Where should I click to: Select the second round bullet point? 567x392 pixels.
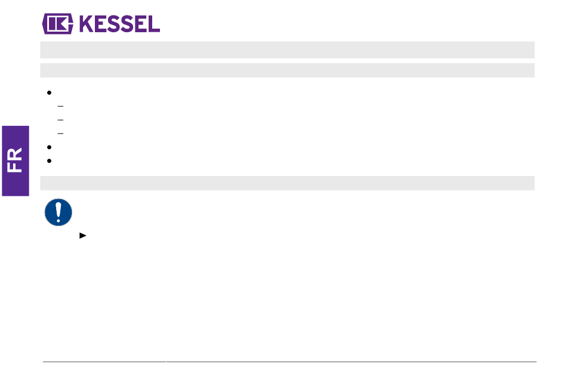[x=49, y=147]
